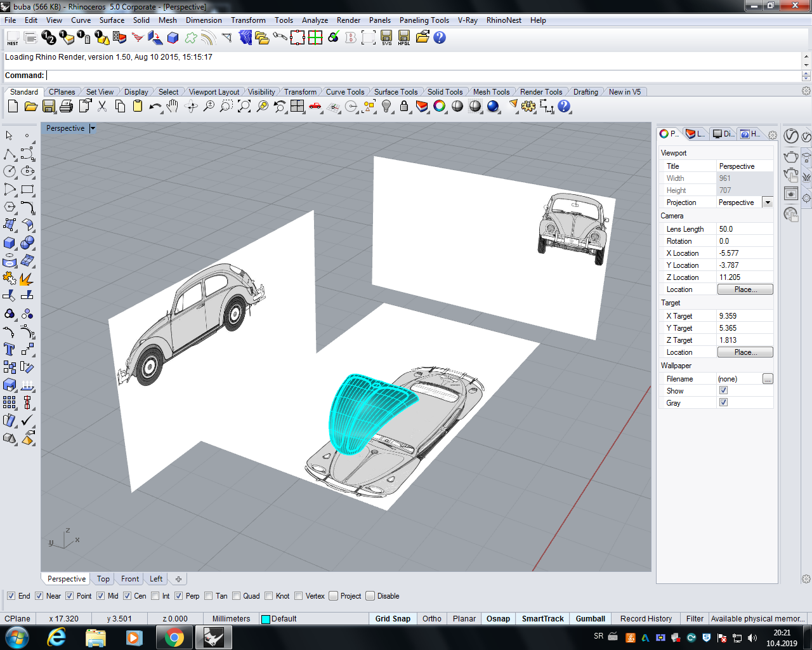Cut with the scissors icon
The image size is (812, 650).
tap(102, 107)
